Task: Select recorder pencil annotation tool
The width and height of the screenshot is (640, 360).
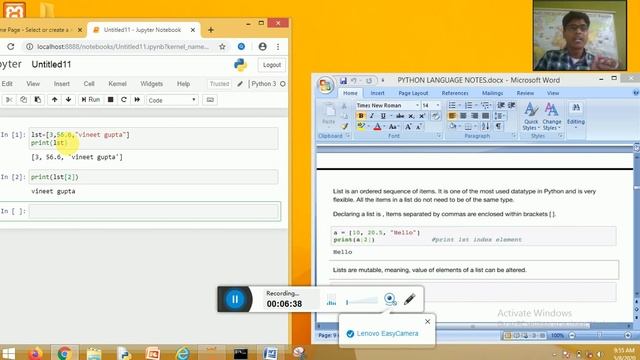Action: 410,299
